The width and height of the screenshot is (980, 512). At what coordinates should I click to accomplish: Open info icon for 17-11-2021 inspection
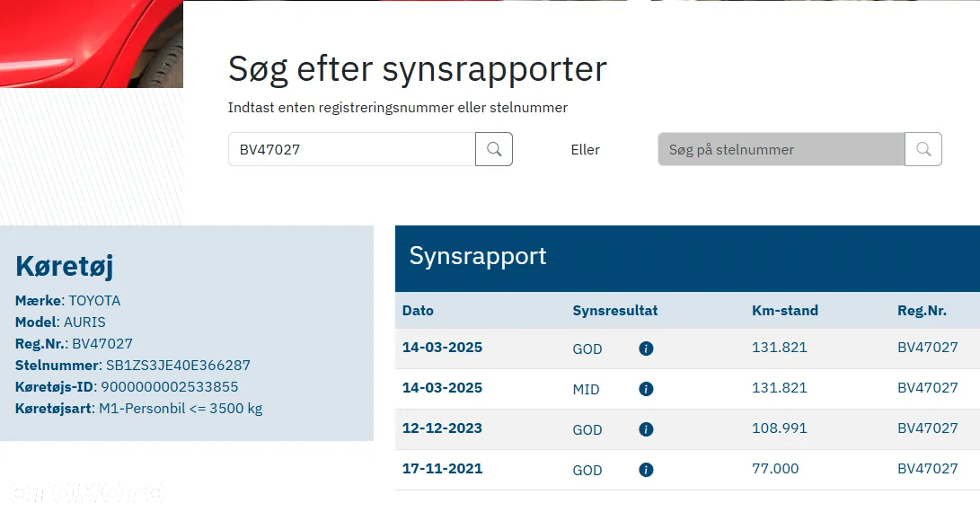click(x=646, y=470)
